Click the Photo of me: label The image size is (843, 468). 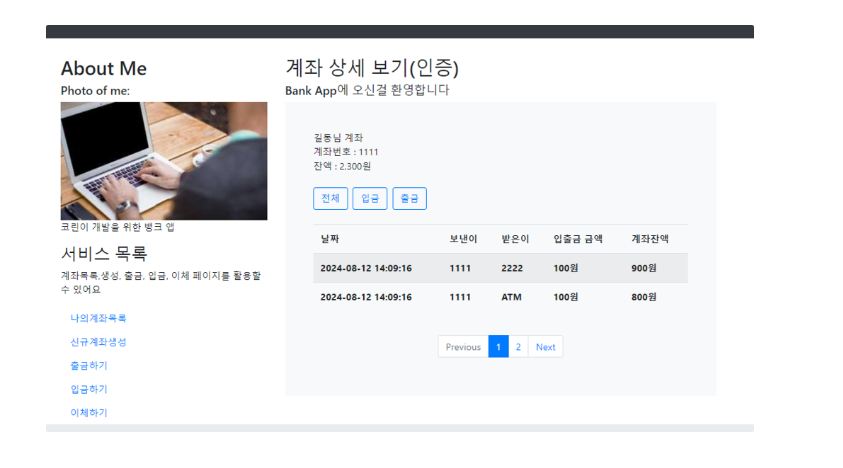pos(95,90)
